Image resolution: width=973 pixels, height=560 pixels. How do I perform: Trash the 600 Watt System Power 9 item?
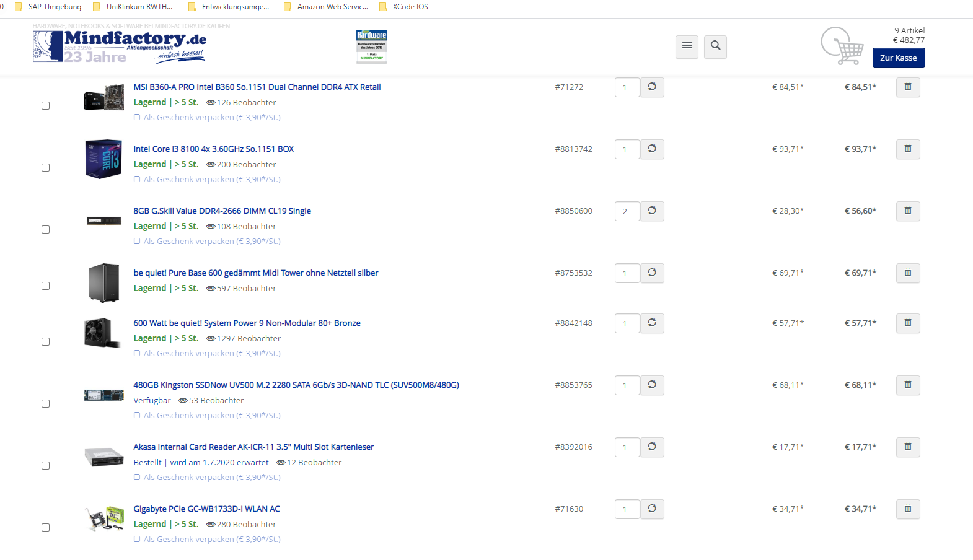pyautogui.click(x=908, y=323)
